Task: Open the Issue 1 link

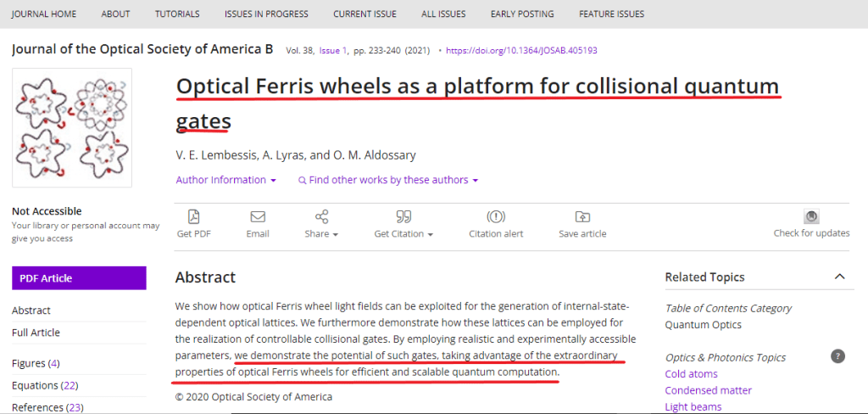Action: [333, 51]
